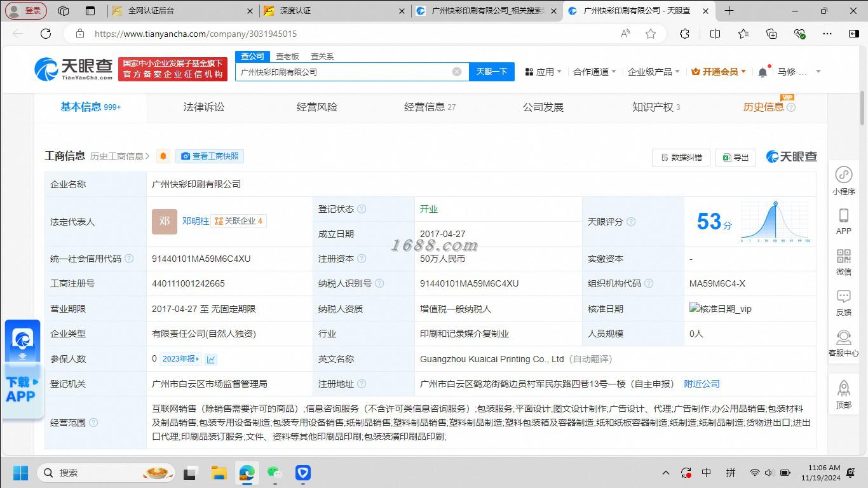Click 导出 export button
This screenshot has width=868, height=488.
click(x=736, y=157)
